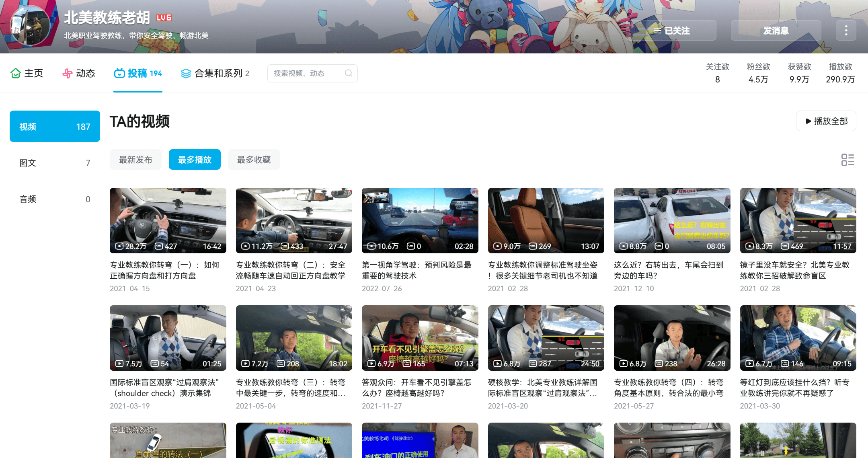Click the 10.6万 play count icon

pos(371,246)
